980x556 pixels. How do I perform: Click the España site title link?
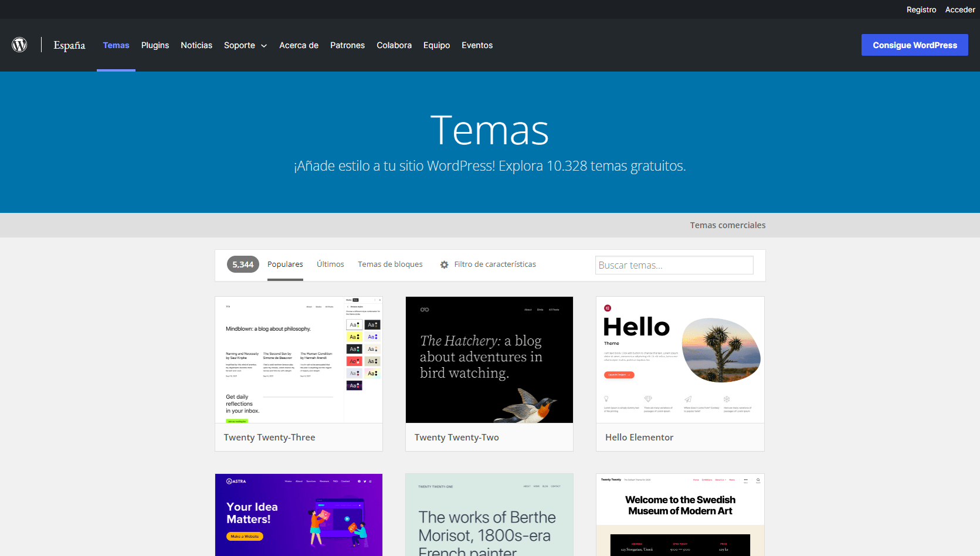click(69, 45)
